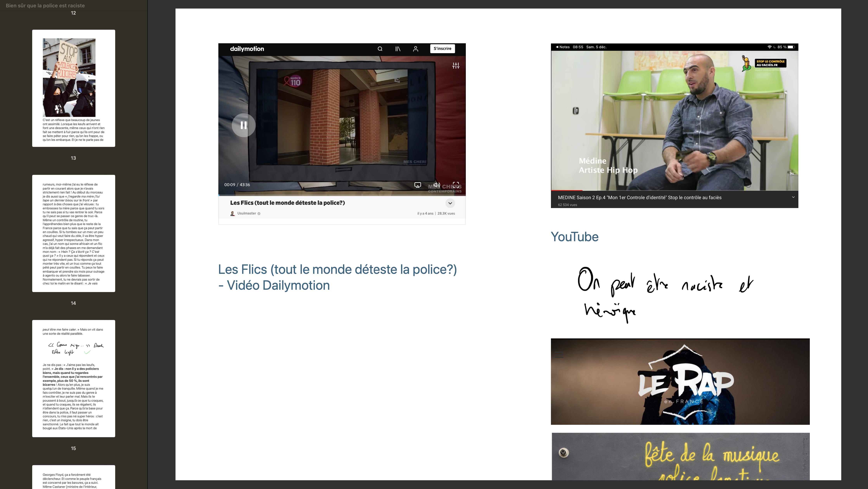Viewport: 868px width, 489px height.
Task: Click the Usulmaster channel avatar
Action: (233, 213)
